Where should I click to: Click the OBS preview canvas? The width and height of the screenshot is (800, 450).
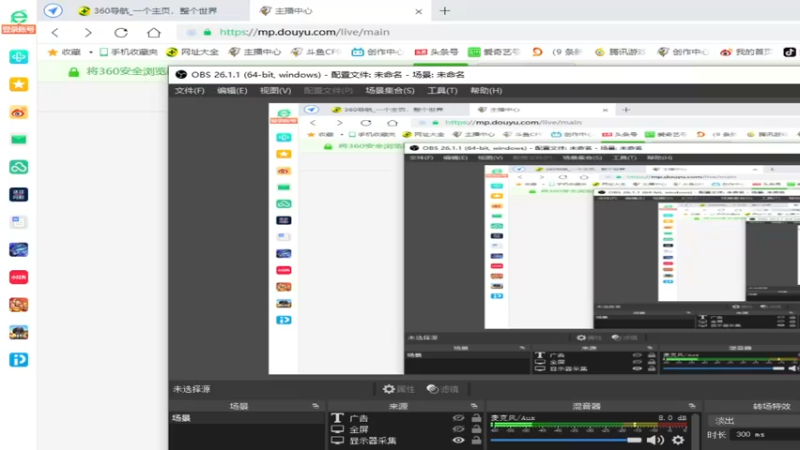pos(534,239)
